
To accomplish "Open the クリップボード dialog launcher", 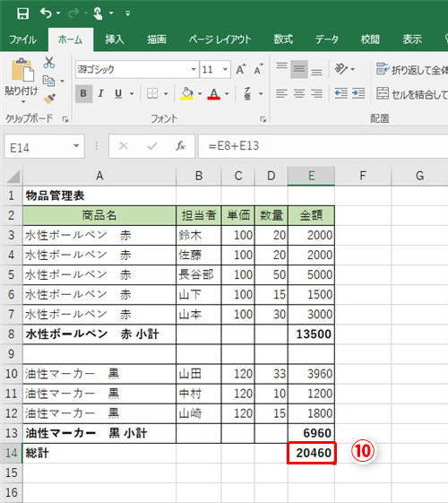I will click(65, 119).
